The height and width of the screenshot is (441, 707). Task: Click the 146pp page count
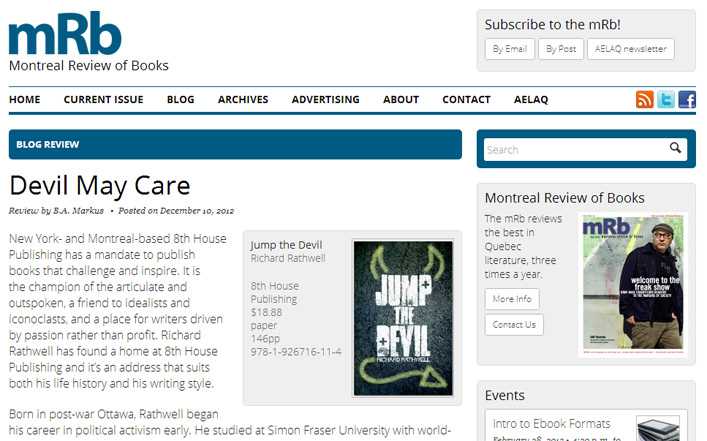tap(265, 339)
